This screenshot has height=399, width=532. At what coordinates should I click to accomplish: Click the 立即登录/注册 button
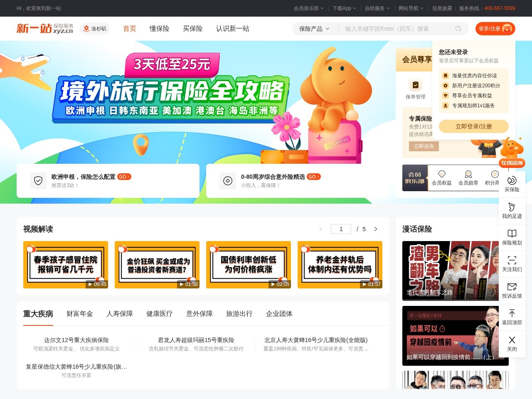point(474,126)
